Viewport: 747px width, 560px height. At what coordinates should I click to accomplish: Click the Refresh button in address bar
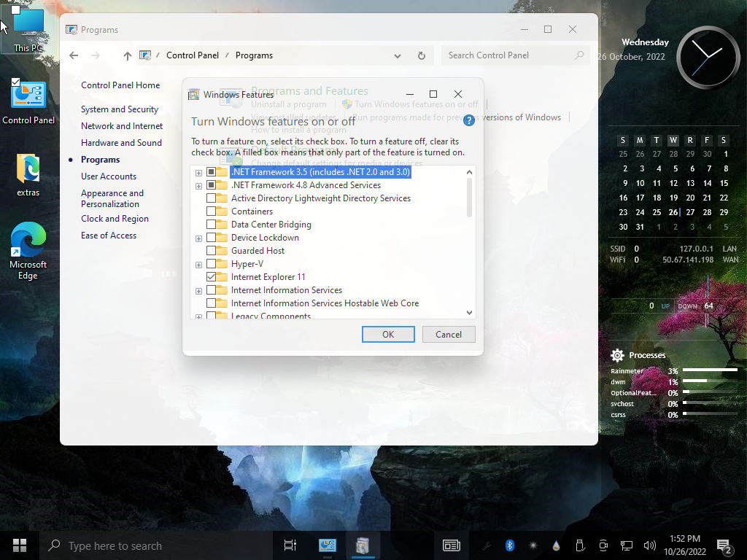pyautogui.click(x=421, y=55)
